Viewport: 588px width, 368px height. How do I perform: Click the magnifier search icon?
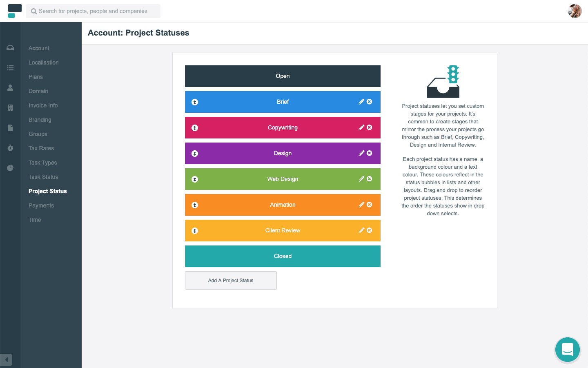coord(34,11)
